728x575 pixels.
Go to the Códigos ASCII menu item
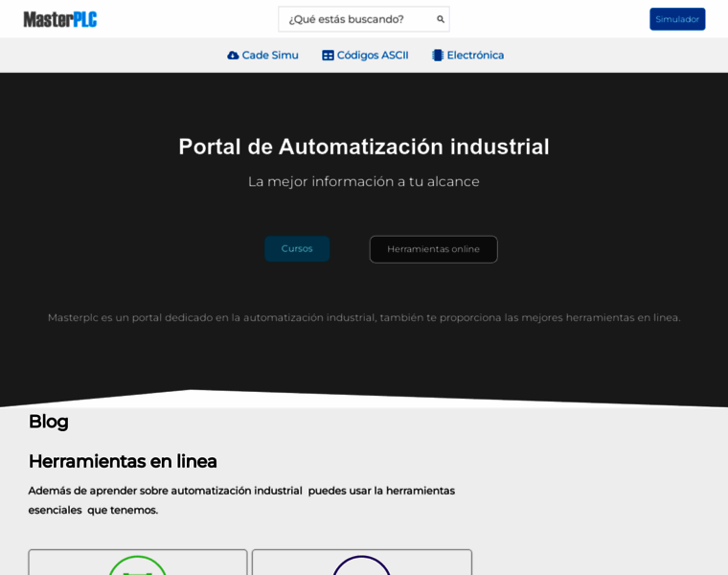372,56
